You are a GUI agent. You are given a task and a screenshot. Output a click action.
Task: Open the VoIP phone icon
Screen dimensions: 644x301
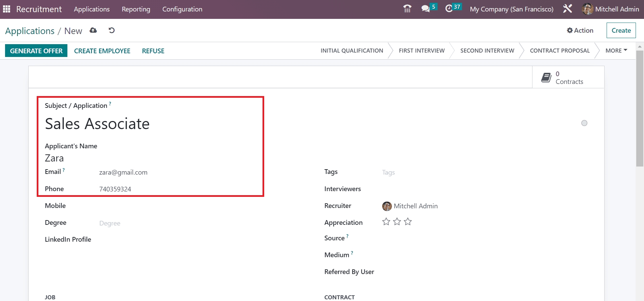pos(407,9)
